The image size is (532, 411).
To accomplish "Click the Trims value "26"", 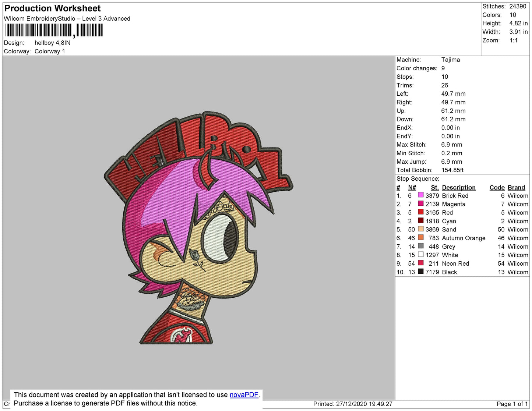I will click(445, 85).
